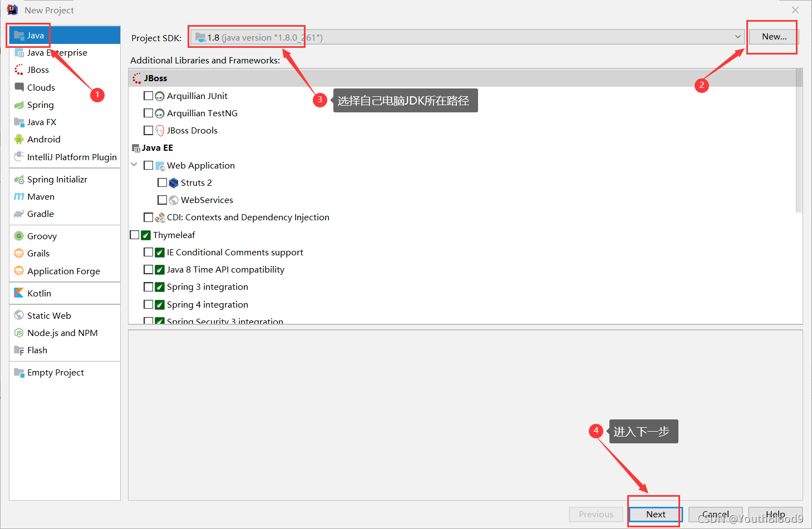
Task: Tick the Spring 4 integration checkbox
Action: pyautogui.click(x=148, y=304)
